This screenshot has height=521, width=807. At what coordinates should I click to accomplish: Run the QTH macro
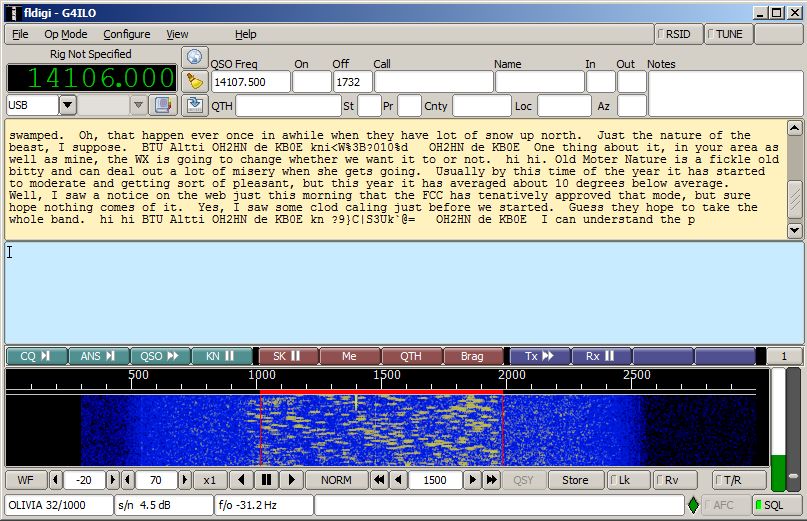click(412, 356)
